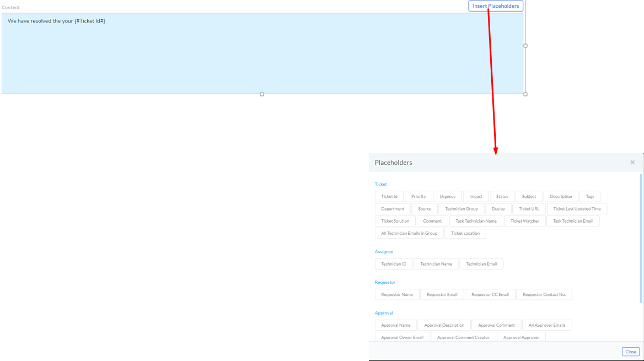Viewport: 644px width, 361px height.
Task: Click the Close button in the Placeholders footer
Action: point(630,352)
